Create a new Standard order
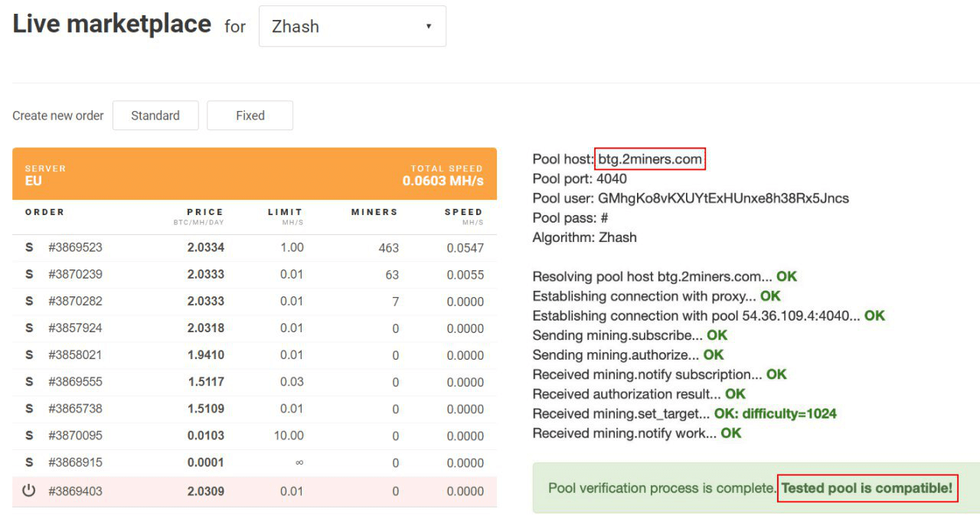980x519 pixels. [x=155, y=116]
